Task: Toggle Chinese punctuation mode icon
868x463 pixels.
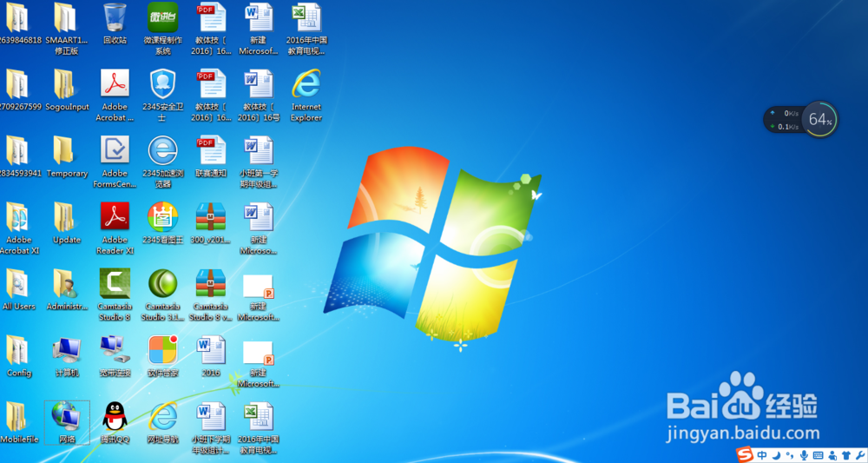Action: [789, 455]
